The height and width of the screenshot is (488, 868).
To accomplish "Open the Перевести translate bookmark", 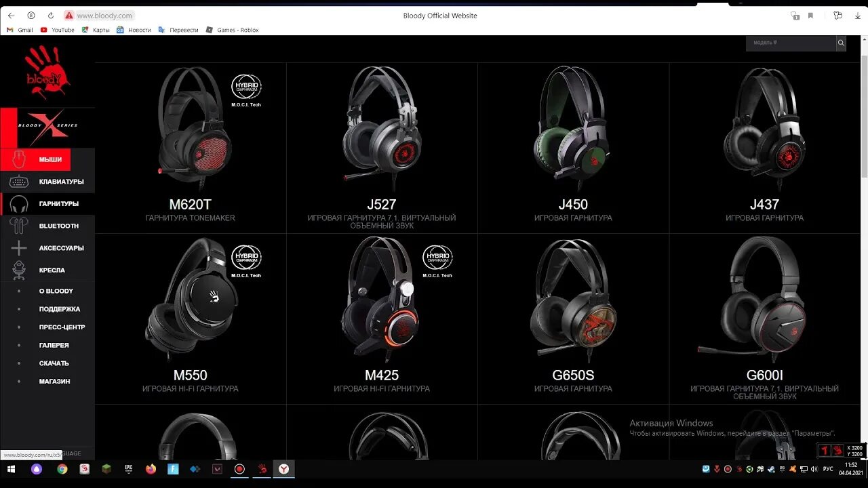I will (x=178, y=30).
